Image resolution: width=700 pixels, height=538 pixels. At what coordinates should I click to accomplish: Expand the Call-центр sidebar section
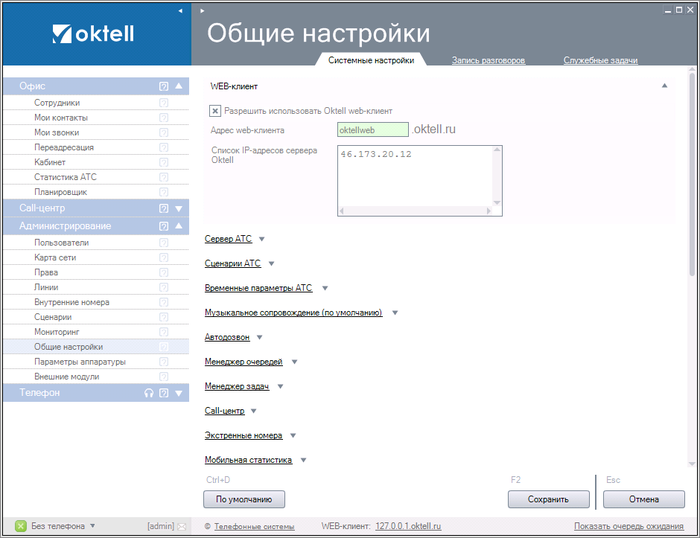pyautogui.click(x=179, y=208)
